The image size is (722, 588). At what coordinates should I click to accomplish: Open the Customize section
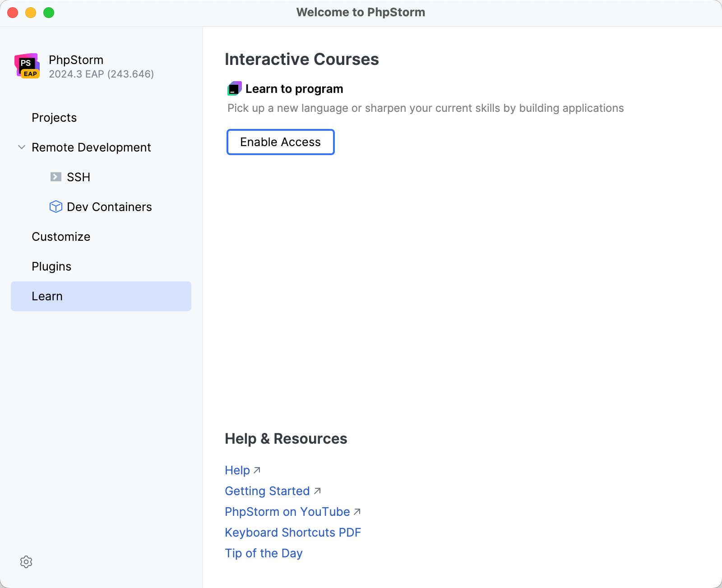coord(61,236)
